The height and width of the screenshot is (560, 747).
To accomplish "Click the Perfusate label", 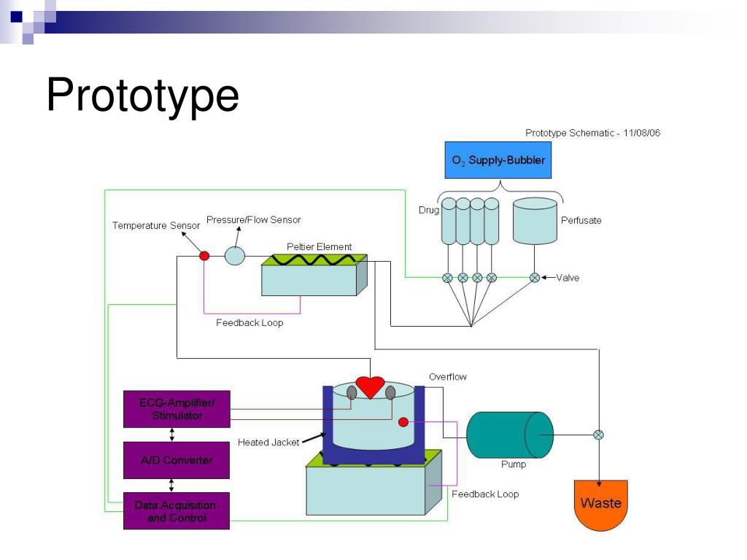I will [x=581, y=220].
